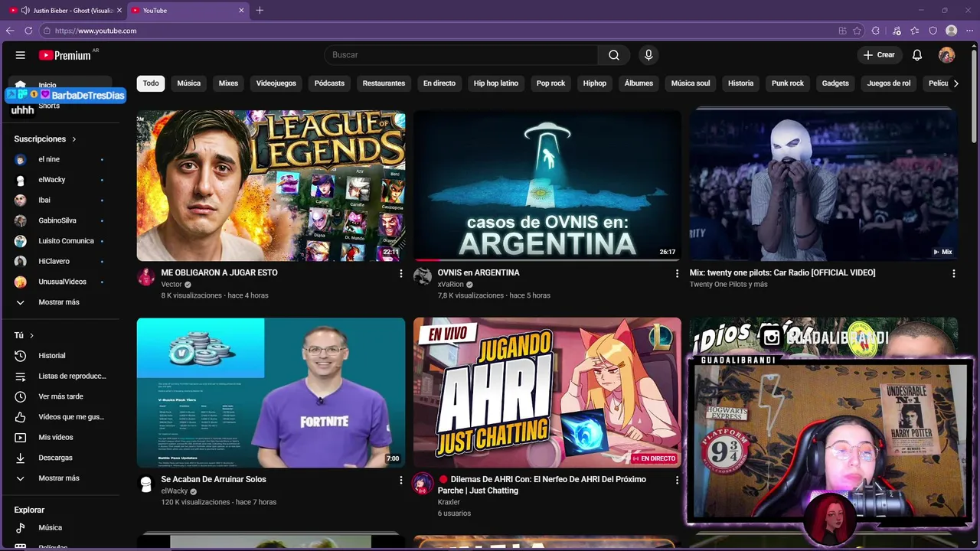Open twenty one pilots mix thumbnail

coord(824,186)
